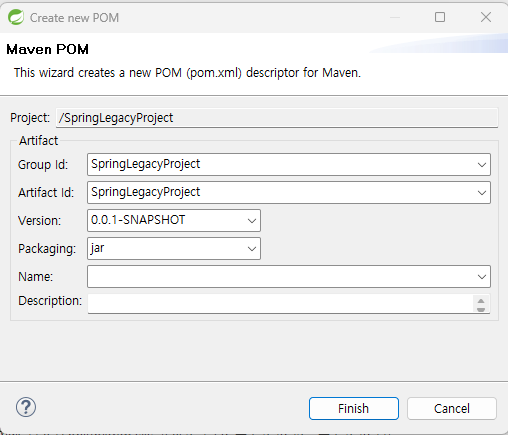
Task: Click the Project path field /SpringLegacyProject
Action: click(x=277, y=118)
